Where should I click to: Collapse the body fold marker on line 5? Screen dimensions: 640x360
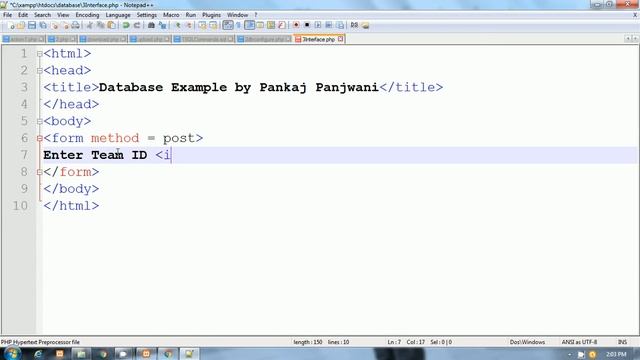pos(40,121)
